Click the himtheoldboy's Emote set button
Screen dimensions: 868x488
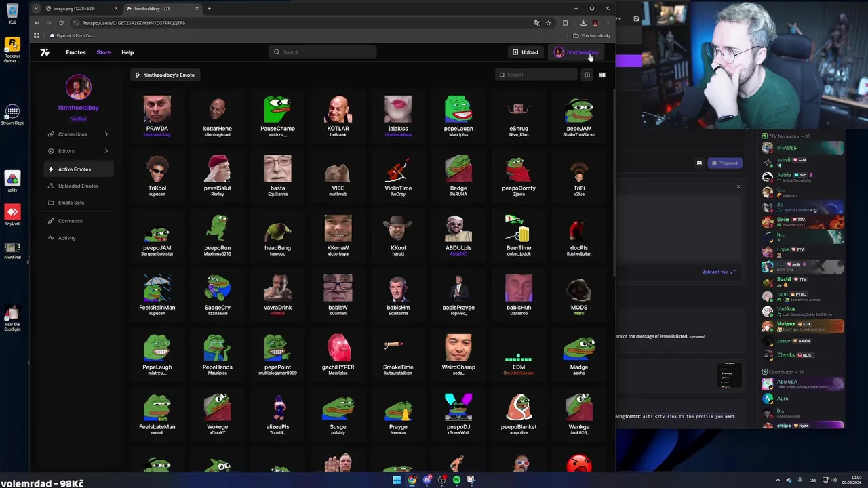[x=164, y=75]
